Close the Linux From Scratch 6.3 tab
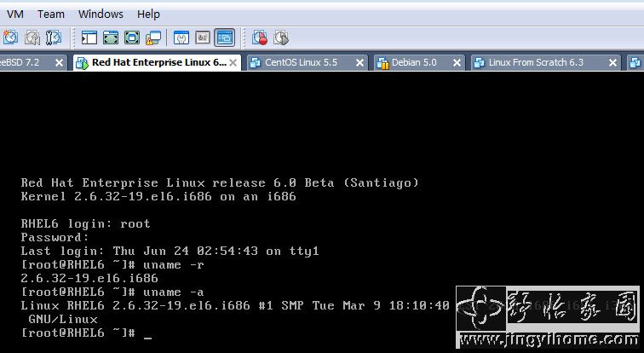Image resolution: width=644 pixels, height=353 pixels. (612, 62)
